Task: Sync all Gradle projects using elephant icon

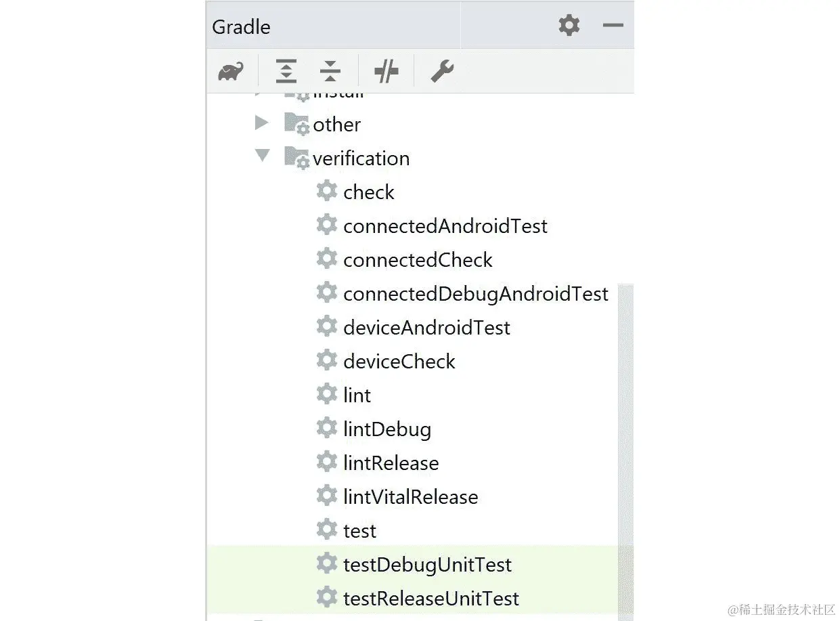Action: click(x=230, y=70)
